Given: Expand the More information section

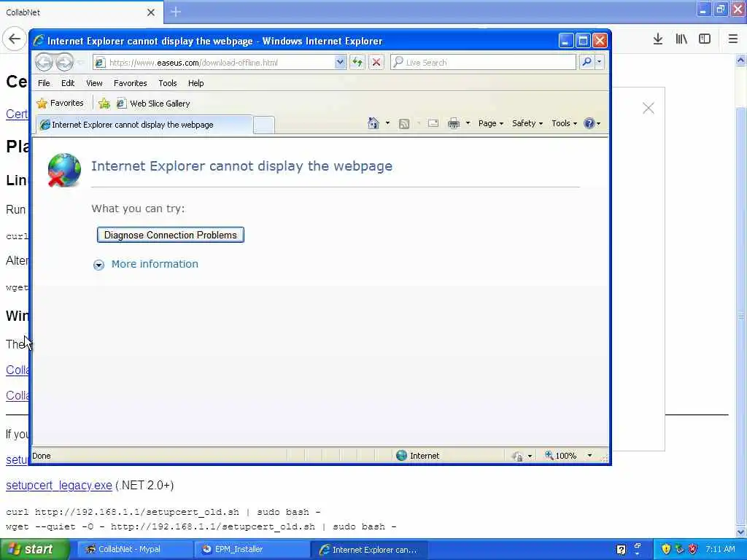Looking at the screenshot, I should [146, 264].
